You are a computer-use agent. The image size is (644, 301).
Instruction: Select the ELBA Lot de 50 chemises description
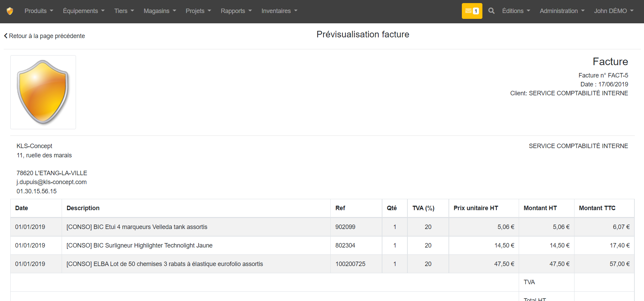[x=165, y=264]
